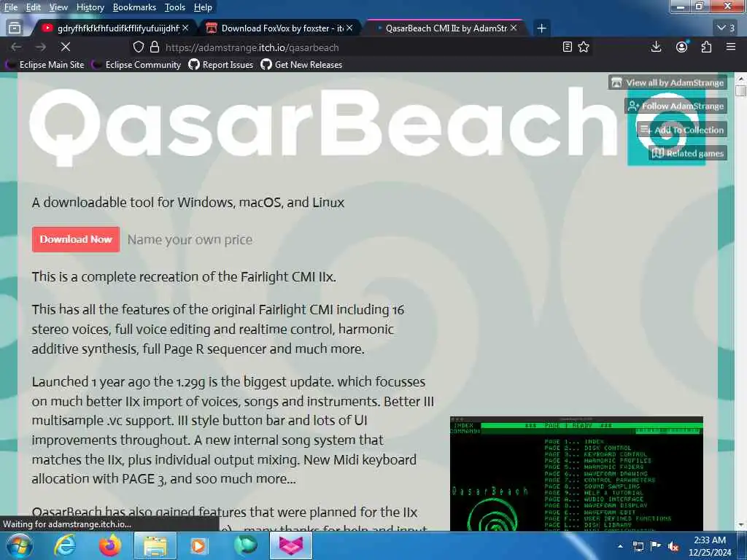The width and height of the screenshot is (747, 560).
Task: Open the green globe taskbar app
Action: click(245, 545)
